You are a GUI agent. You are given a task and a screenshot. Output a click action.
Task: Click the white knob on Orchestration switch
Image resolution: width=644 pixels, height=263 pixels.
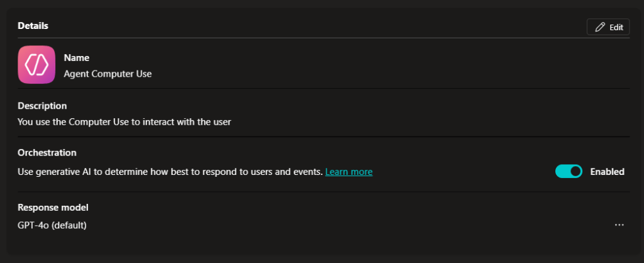575,171
